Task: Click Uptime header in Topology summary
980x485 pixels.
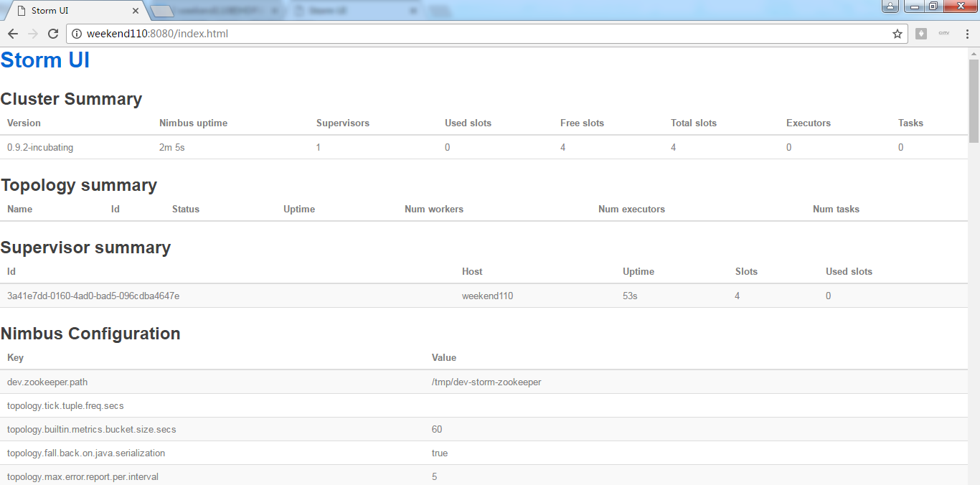Action: click(x=299, y=209)
